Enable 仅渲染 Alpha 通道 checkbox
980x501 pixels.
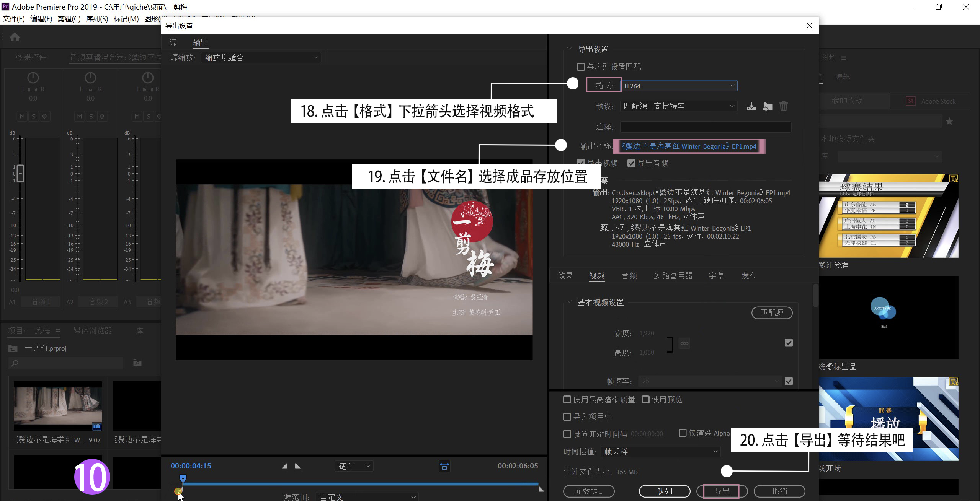682,433
